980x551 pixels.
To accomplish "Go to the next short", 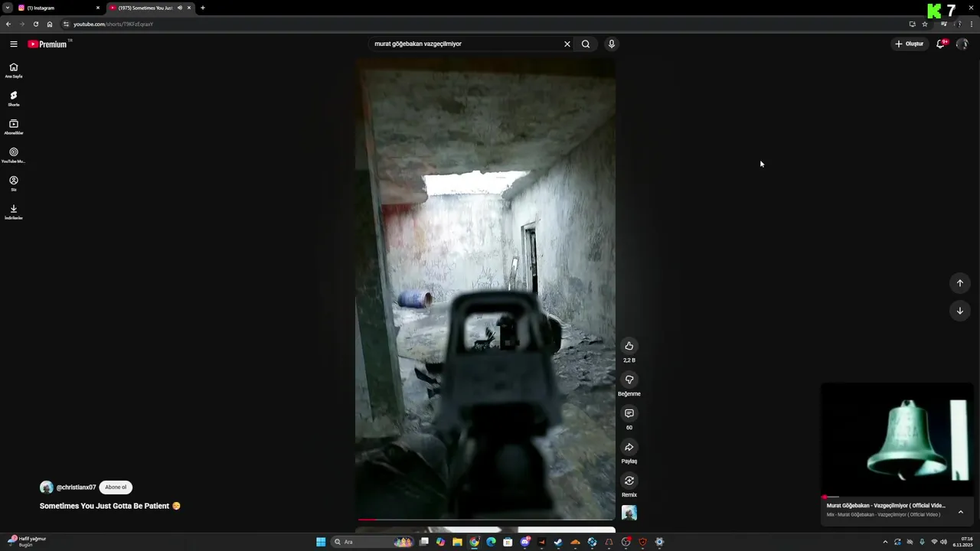I will [x=960, y=311].
